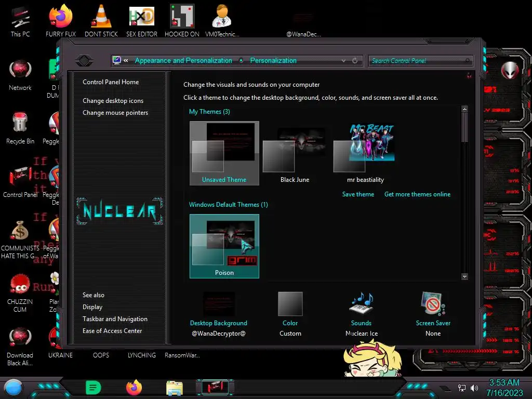
Task: Open the FURRY FUX Firefox desktop shortcut
Action: 61,21
